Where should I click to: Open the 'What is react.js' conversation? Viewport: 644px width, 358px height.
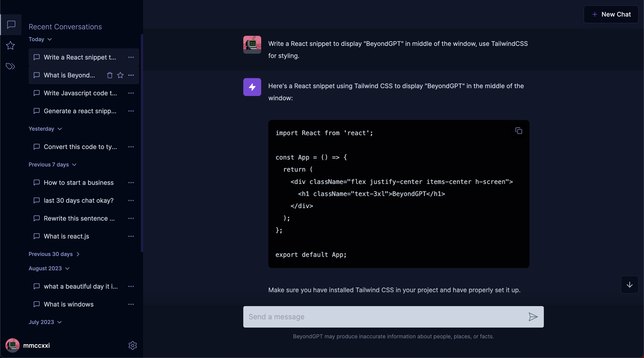[x=66, y=236]
